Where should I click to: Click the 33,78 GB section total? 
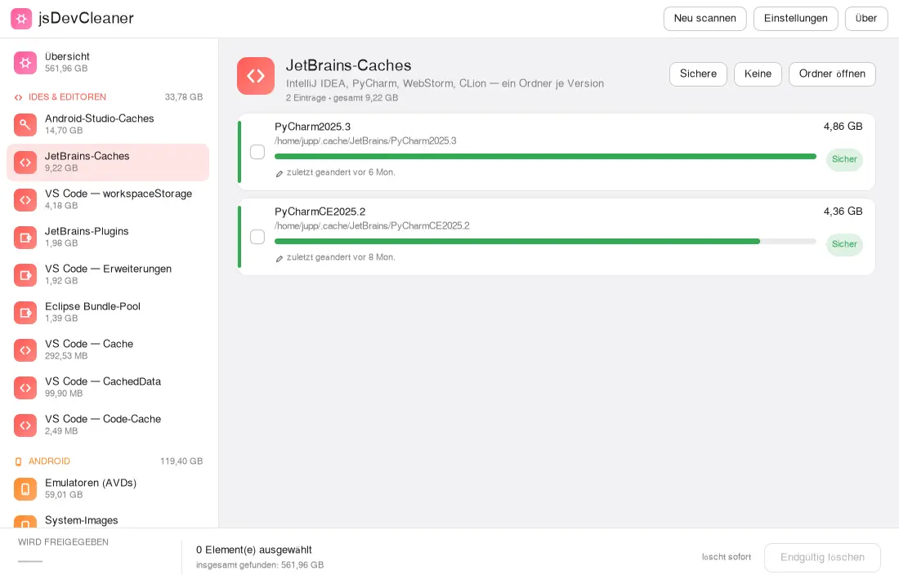(x=183, y=97)
